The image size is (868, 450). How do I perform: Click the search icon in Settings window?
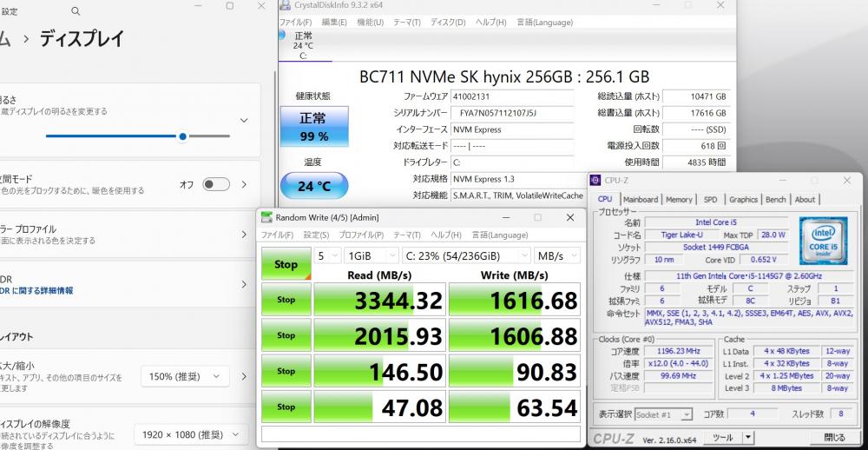pos(76,11)
